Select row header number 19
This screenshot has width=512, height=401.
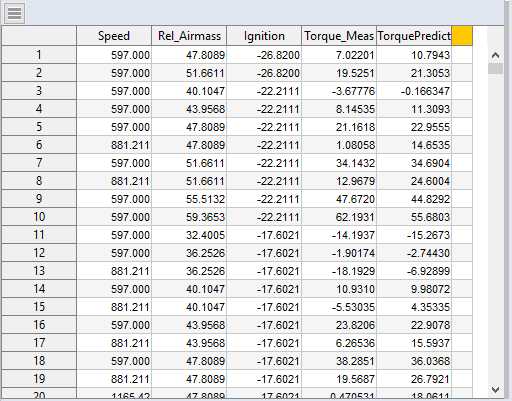tap(39, 379)
